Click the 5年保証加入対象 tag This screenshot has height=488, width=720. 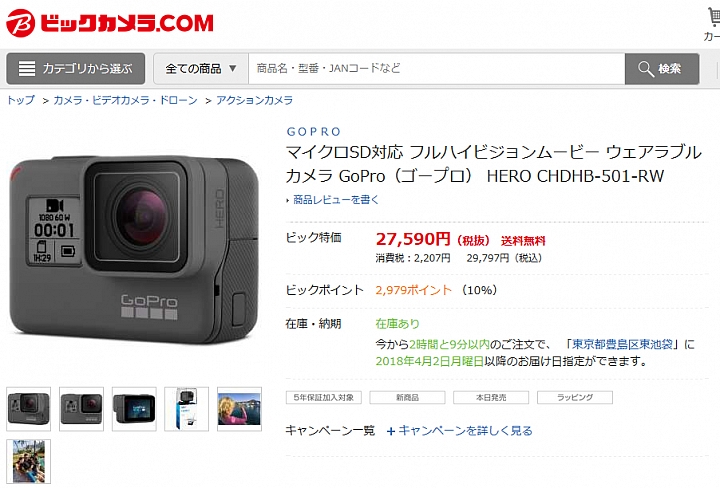pos(324,398)
